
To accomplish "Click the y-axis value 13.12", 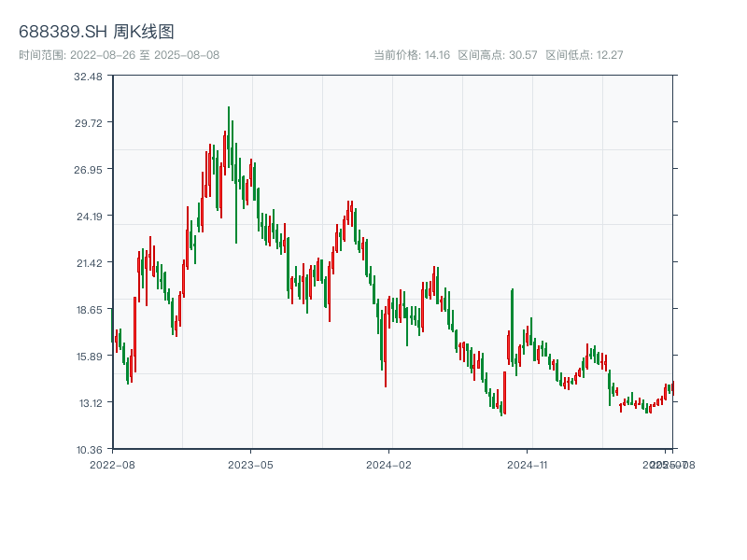I will click(91, 403).
